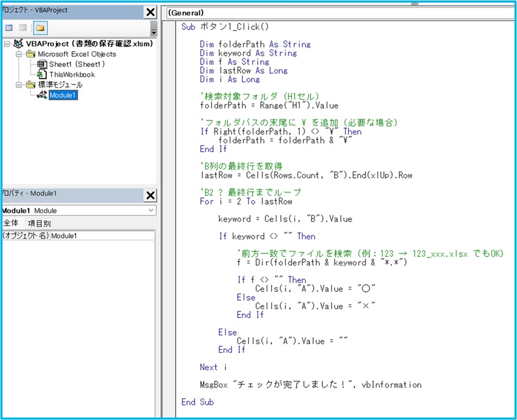This screenshot has width=517, height=420.
Task: Click the (オブジェクト名) value field Module1
Action: [101, 236]
